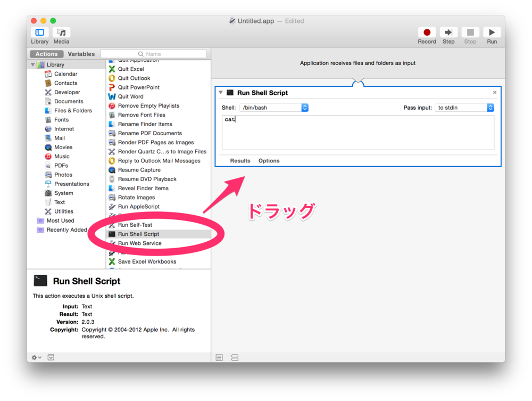Select the Photos category

(x=63, y=175)
